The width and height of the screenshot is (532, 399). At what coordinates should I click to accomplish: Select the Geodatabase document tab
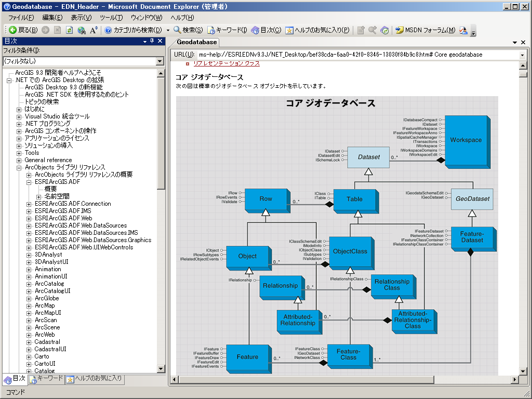[197, 43]
